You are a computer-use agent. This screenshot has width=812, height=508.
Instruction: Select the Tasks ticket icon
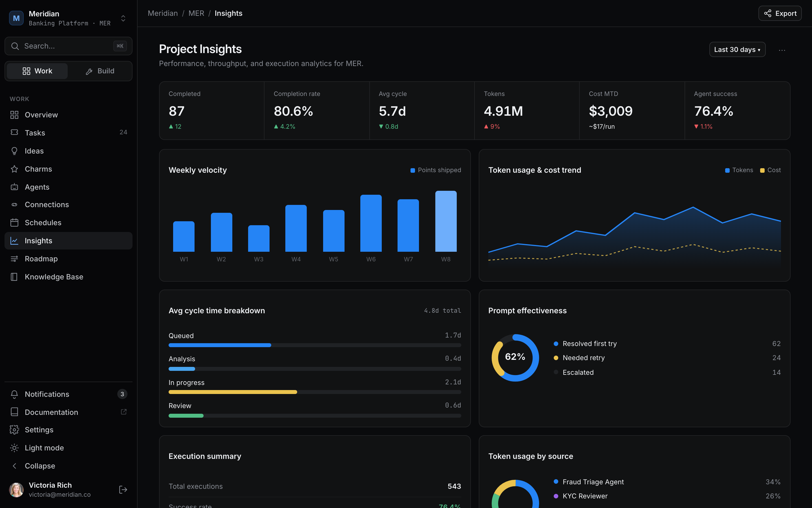[x=14, y=133]
